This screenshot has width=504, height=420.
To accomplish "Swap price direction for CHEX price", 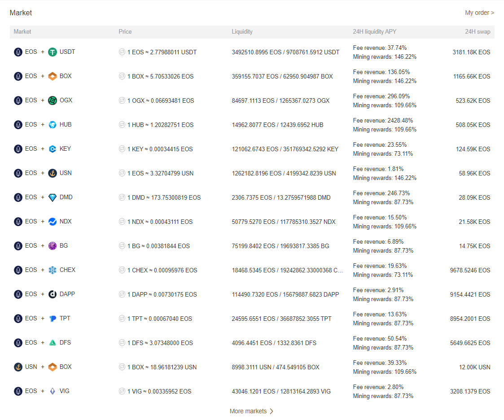I will pyautogui.click(x=122, y=270).
